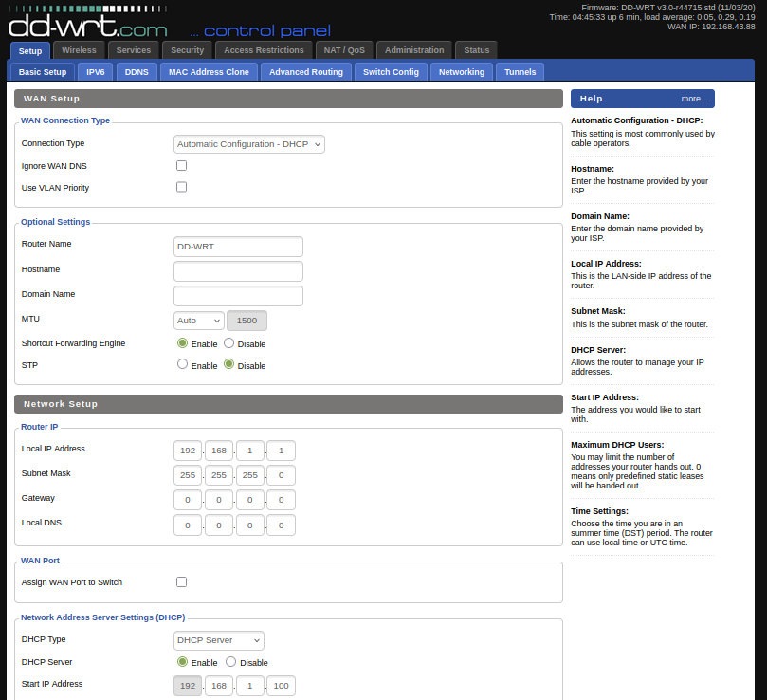Screen dimensions: 767x700
Task: Open Access Restrictions tab
Action: (264, 50)
